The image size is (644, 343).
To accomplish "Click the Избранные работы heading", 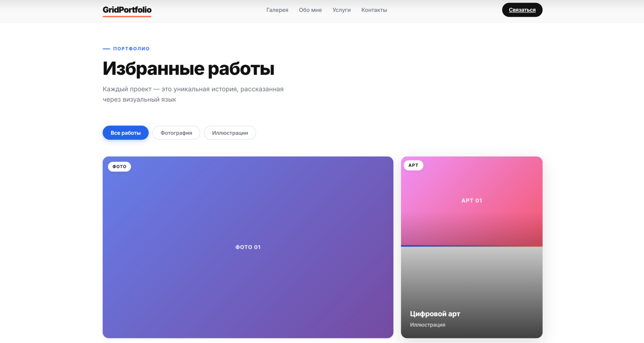I will (189, 68).
